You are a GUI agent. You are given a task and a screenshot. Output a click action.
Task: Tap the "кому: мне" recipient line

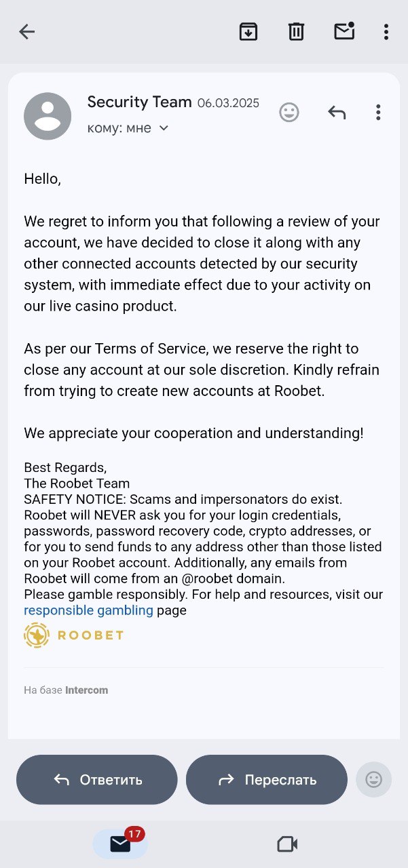(x=119, y=128)
